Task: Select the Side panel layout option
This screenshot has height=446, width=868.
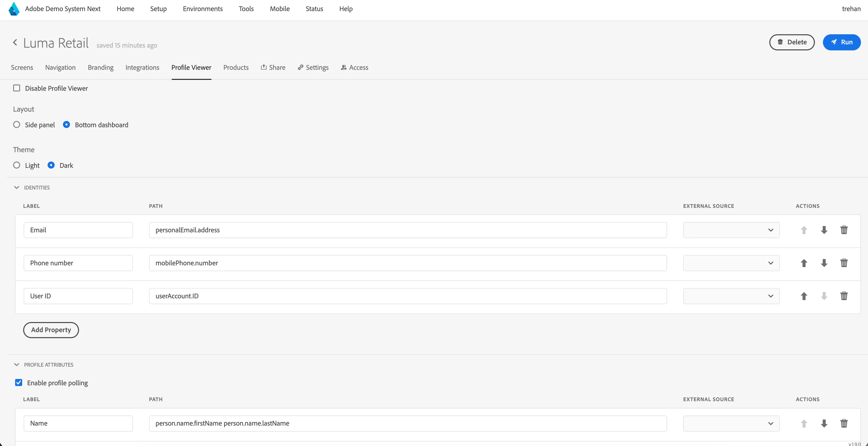Action: [x=17, y=124]
